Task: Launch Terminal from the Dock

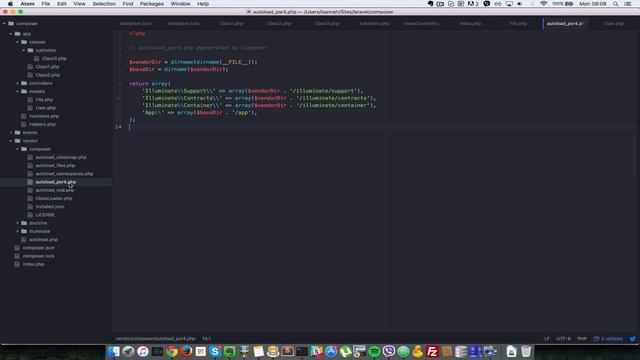Action: 302,351
